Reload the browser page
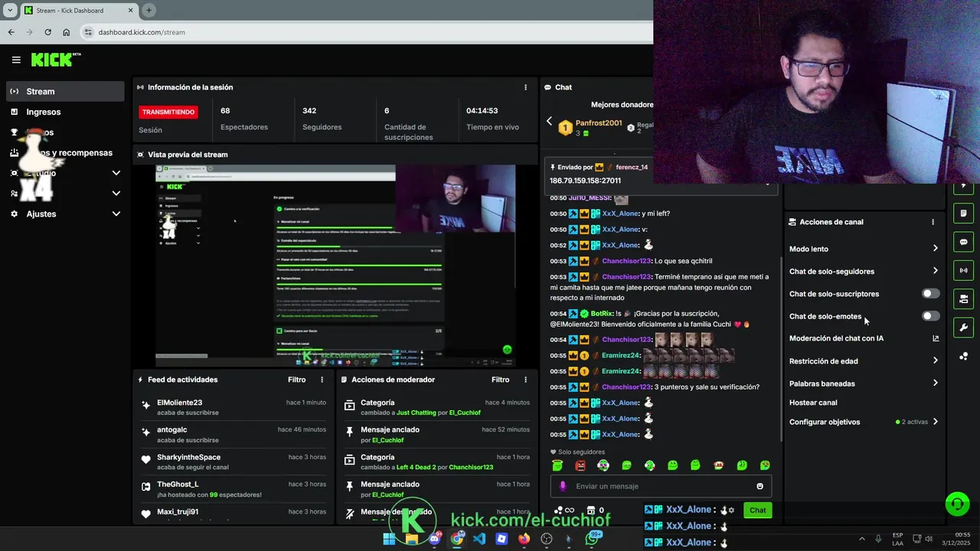980x551 pixels. point(47,32)
